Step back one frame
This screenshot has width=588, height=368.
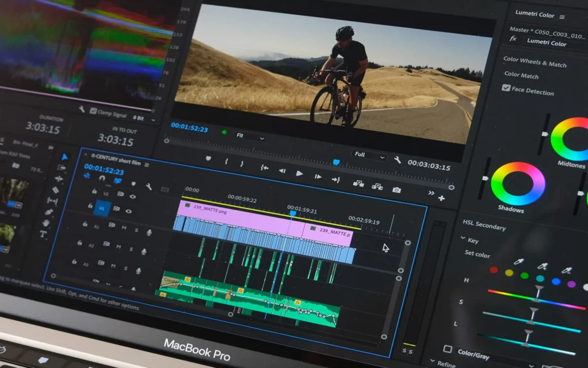point(282,171)
